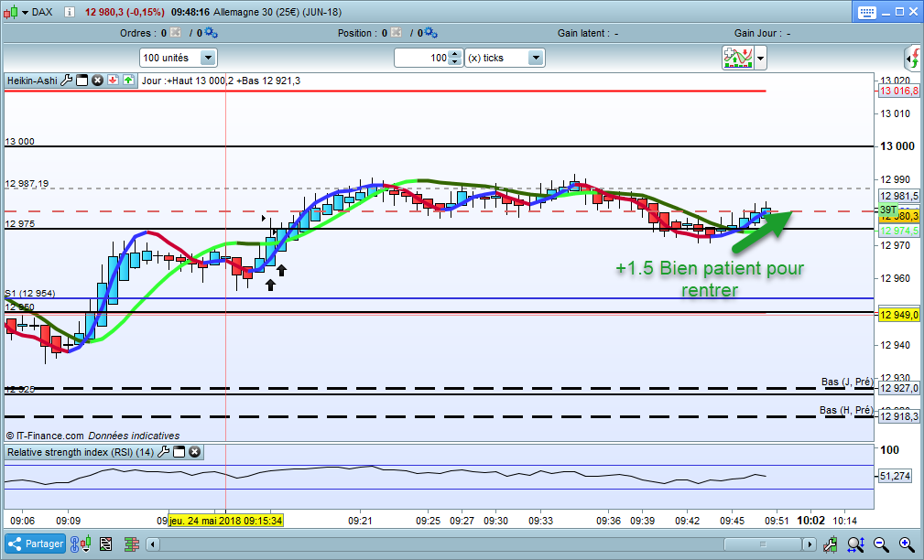Screen dimensions: 924x560
Task: Click the 12 974,5 green price label
Action: click(x=898, y=231)
